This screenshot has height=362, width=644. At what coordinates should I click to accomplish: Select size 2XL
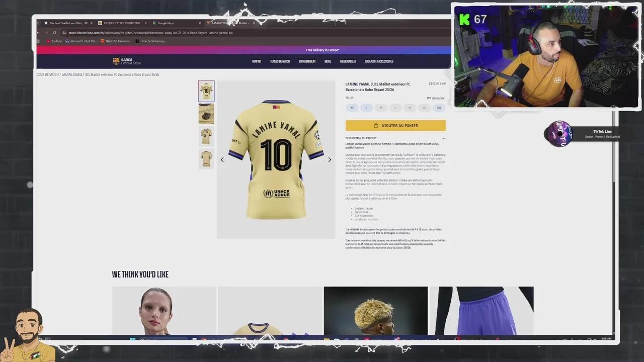(425, 108)
